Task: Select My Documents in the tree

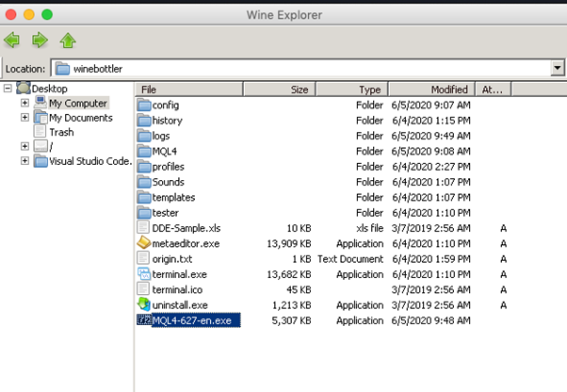Action: click(81, 118)
